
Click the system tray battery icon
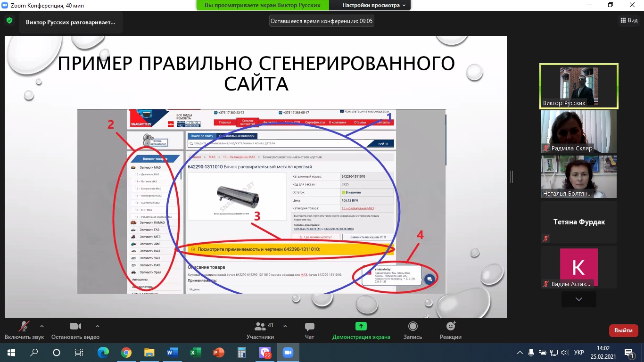[x=542, y=352]
